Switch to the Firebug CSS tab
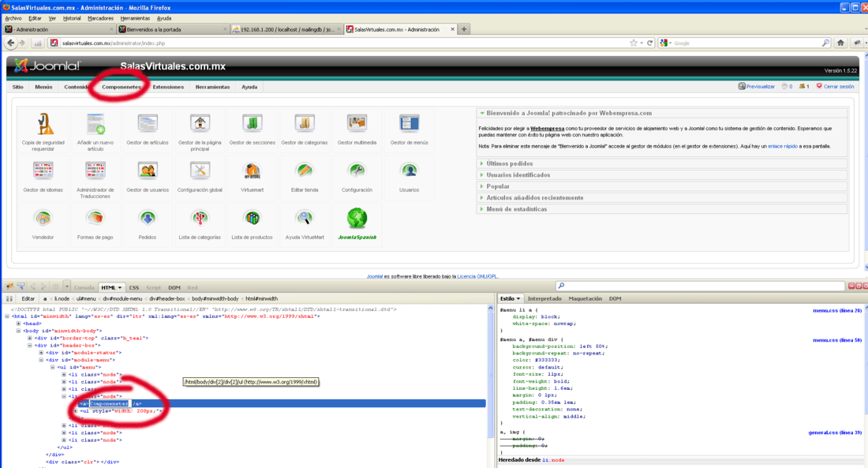Viewport: 868px width, 468px height. [134, 288]
